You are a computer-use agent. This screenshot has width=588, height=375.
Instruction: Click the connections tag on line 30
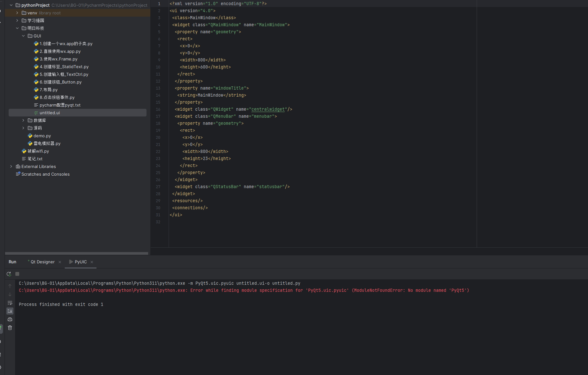coord(190,208)
